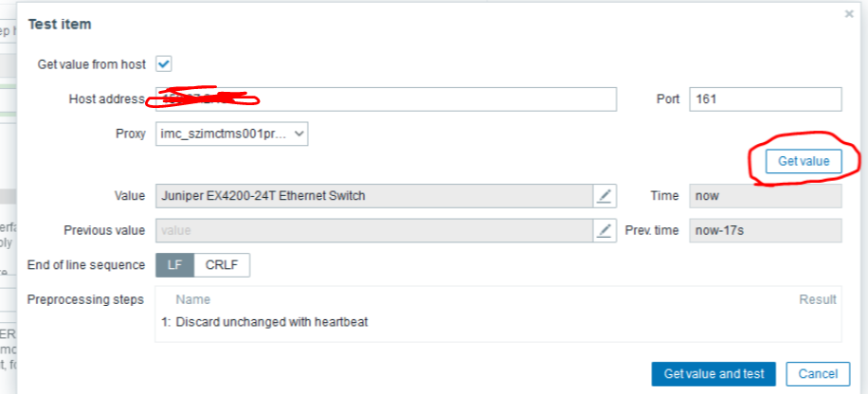Click the Time field showing now

coord(765,196)
